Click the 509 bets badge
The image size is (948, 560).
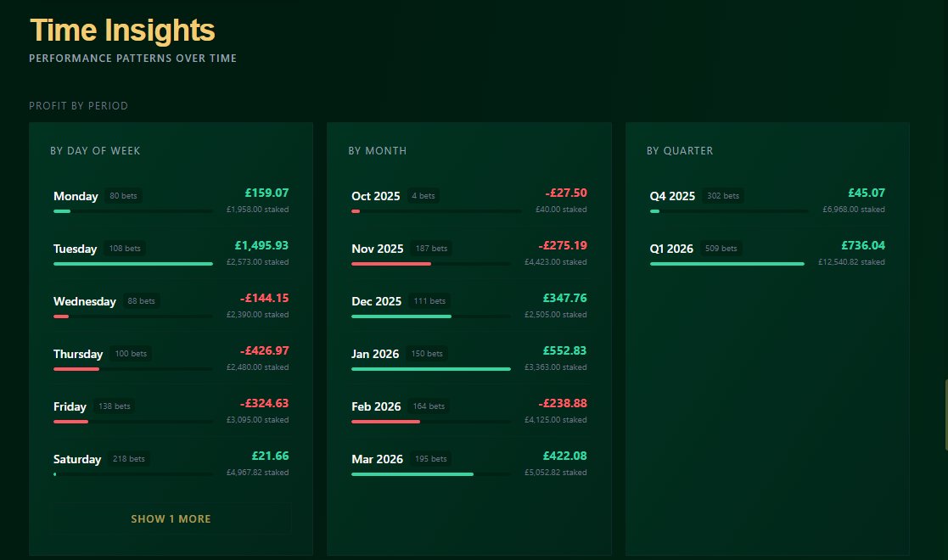[x=721, y=249]
